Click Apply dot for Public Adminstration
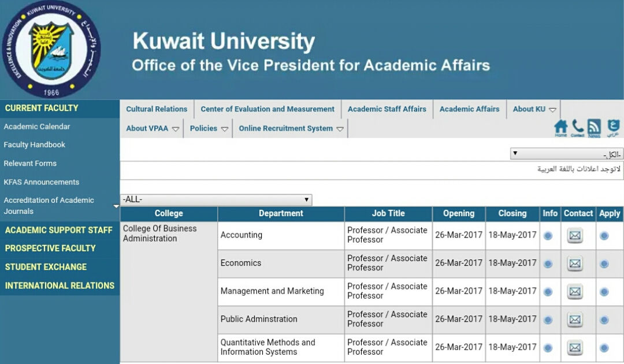 coord(604,320)
